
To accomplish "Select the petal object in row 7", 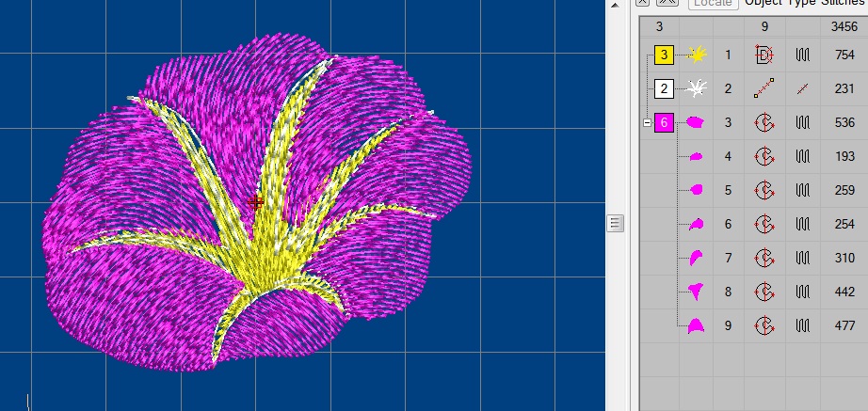I will click(x=696, y=258).
